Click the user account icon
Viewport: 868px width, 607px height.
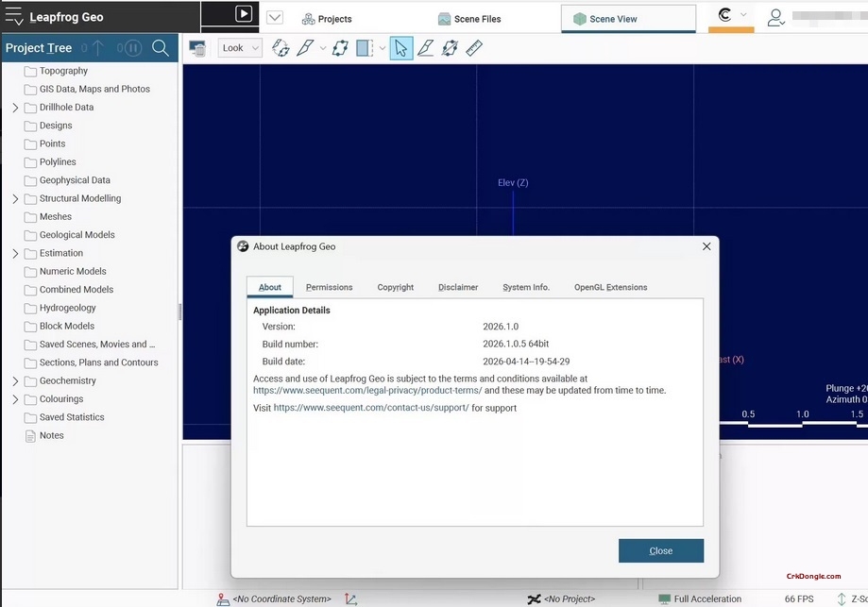click(x=775, y=17)
